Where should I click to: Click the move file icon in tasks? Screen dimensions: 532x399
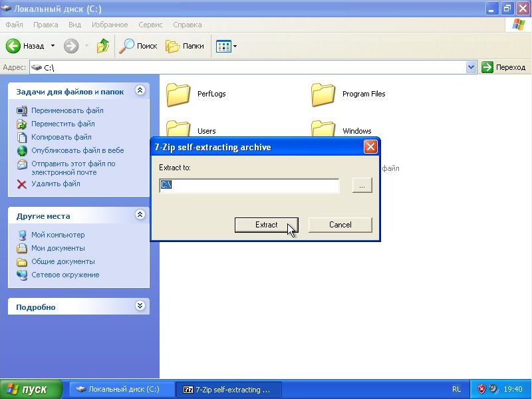tap(22, 124)
